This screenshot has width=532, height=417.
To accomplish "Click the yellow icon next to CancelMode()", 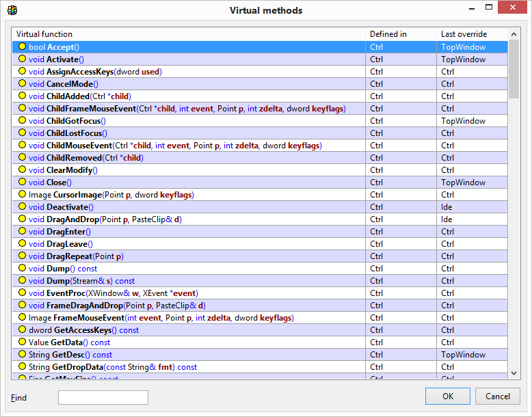I will pyautogui.click(x=22, y=84).
